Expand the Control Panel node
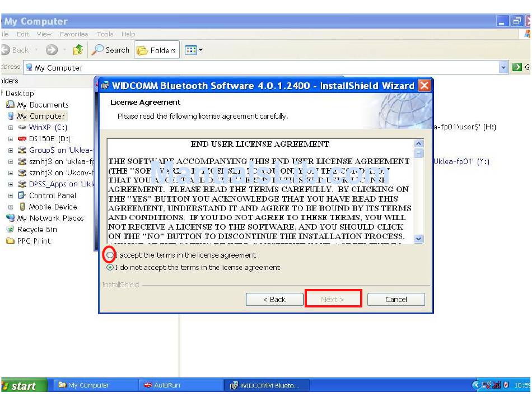 [11, 195]
